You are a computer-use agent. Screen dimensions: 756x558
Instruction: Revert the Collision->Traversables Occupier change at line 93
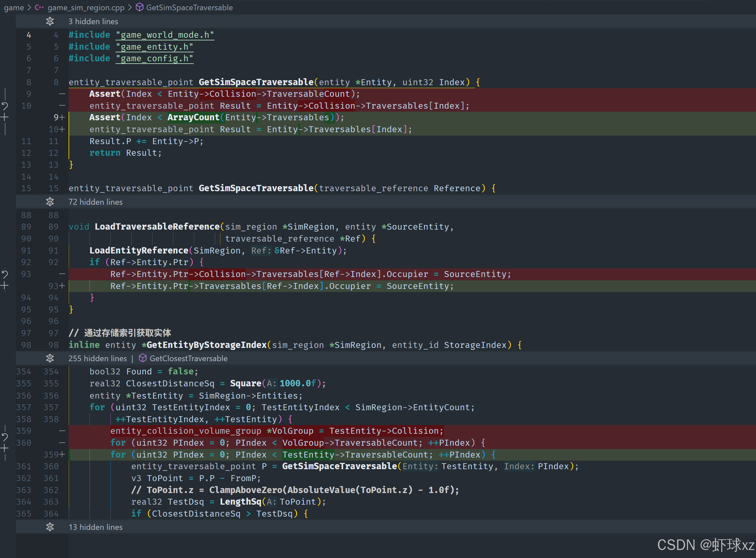coord(5,274)
